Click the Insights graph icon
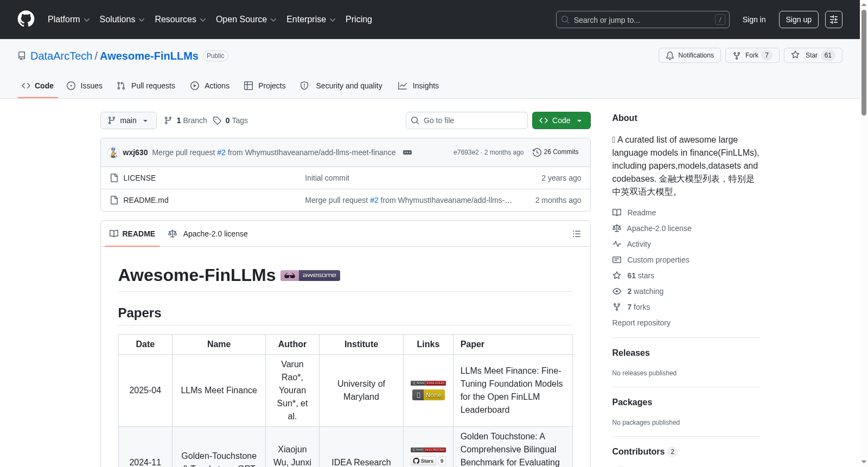 tap(403, 86)
